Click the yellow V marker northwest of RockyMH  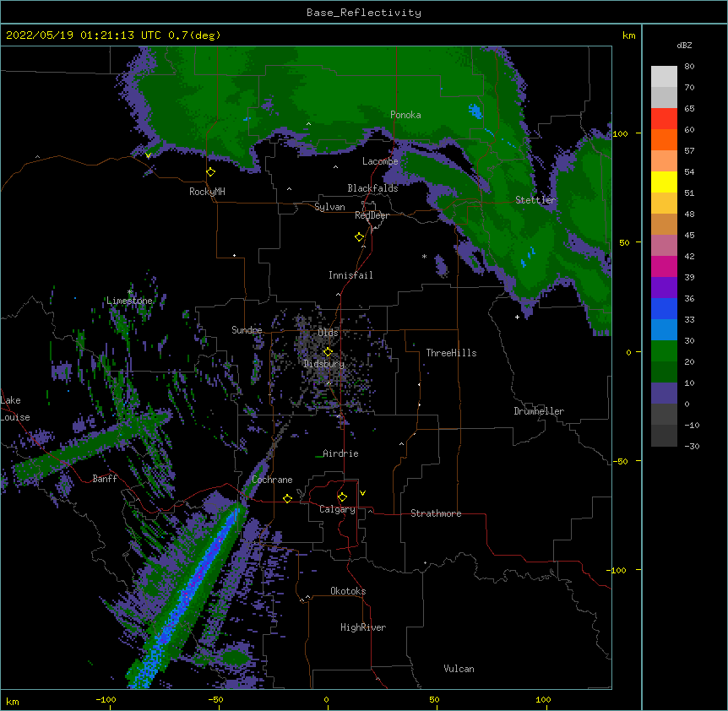[148, 155]
